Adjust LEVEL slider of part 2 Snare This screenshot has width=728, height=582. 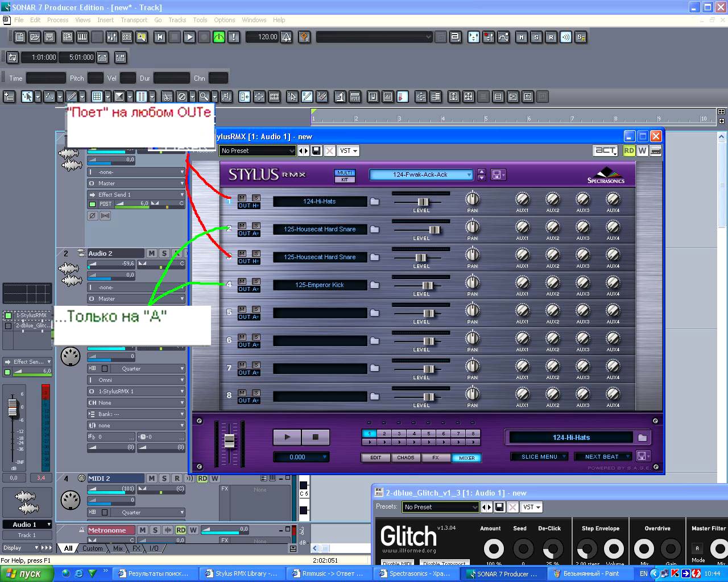point(435,230)
